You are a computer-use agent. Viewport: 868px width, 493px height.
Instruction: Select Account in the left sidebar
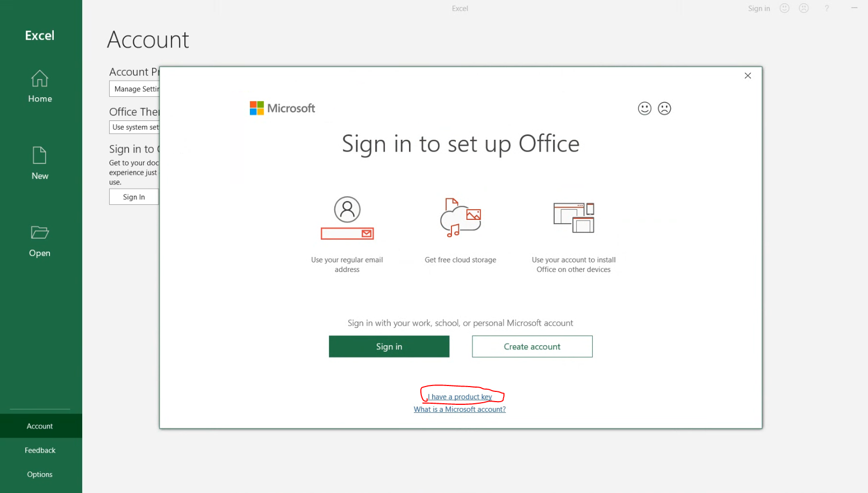coord(40,426)
